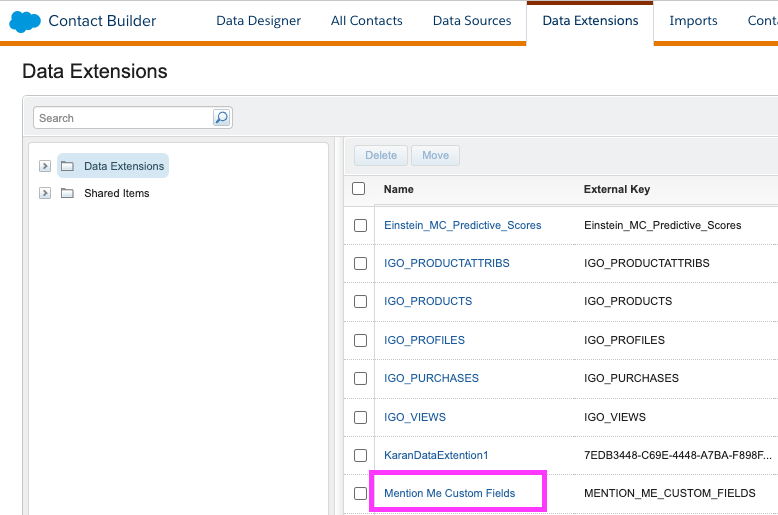The image size is (778, 515).
Task: Click external key Einstein_MC_Predictive_Scores cell
Action: [x=662, y=225]
